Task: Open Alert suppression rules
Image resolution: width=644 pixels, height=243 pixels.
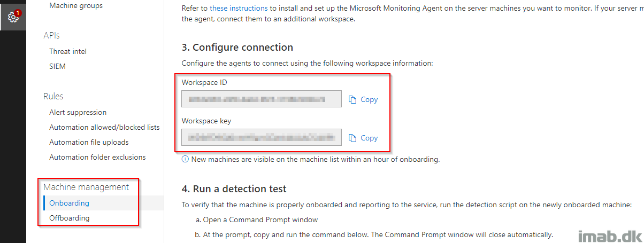Action: pyautogui.click(x=78, y=112)
